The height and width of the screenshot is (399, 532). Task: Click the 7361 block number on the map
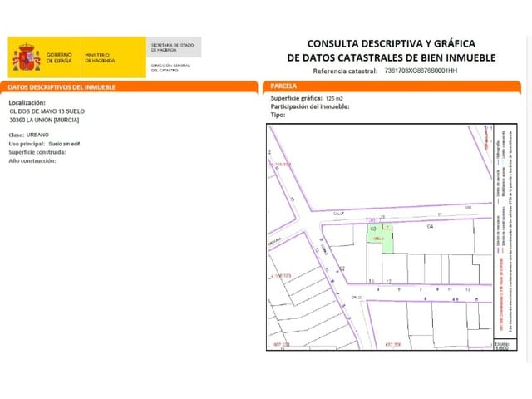coord(374,220)
